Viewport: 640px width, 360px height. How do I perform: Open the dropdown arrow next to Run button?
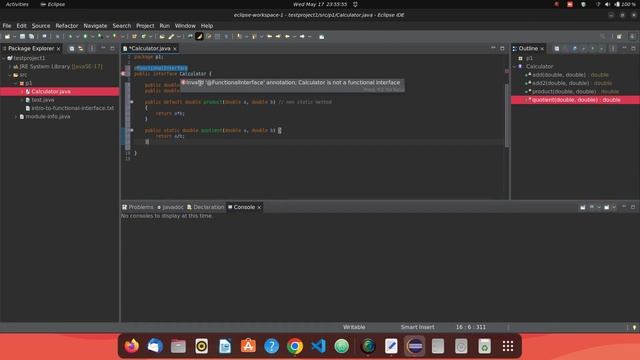[x=92, y=37]
